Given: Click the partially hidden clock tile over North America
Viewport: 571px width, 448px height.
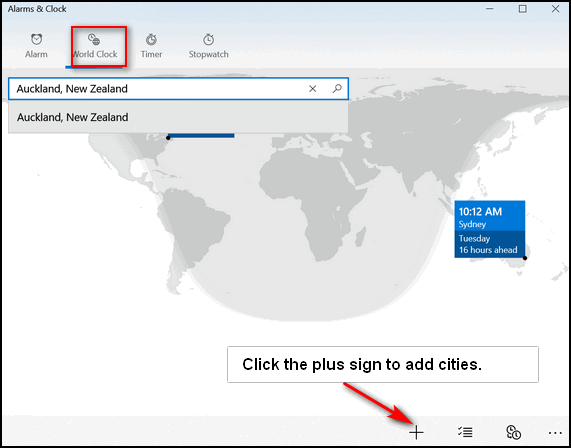Looking at the screenshot, I should [x=201, y=135].
